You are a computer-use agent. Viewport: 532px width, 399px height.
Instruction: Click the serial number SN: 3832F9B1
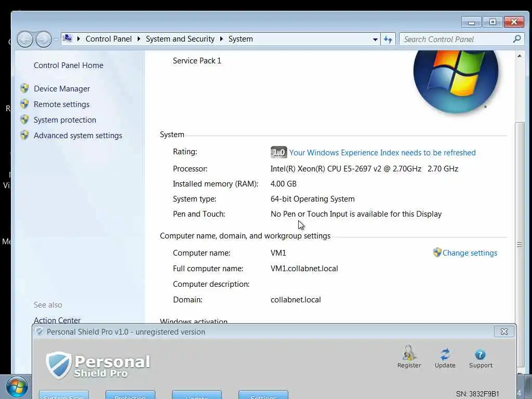pos(477,394)
